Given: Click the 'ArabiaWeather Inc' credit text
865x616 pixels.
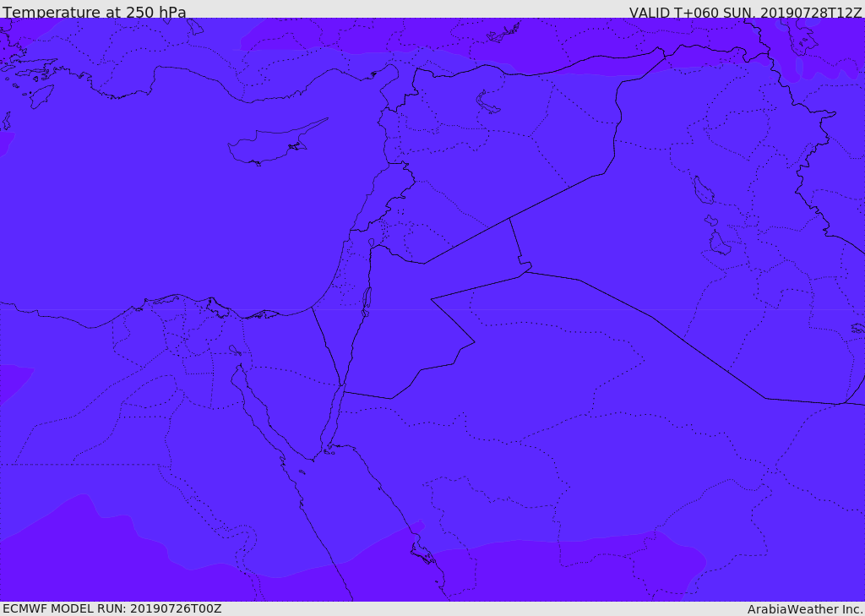Looking at the screenshot, I should click(804, 609).
